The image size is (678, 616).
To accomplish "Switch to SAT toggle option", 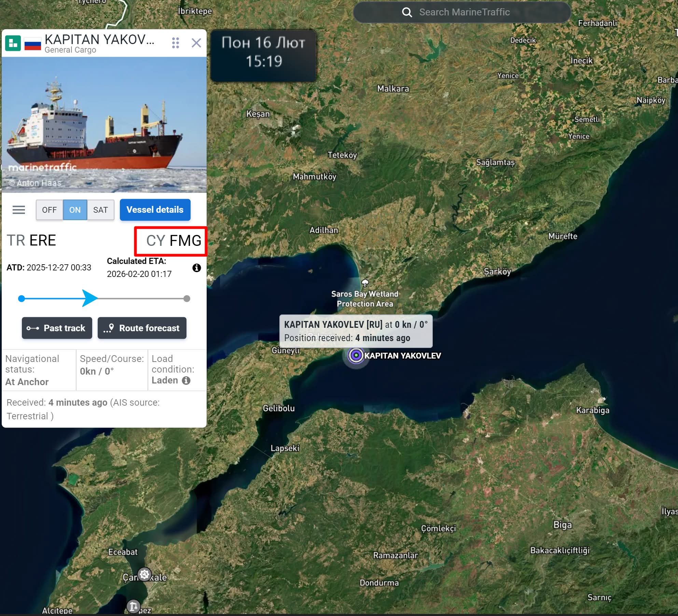I will click(x=100, y=210).
